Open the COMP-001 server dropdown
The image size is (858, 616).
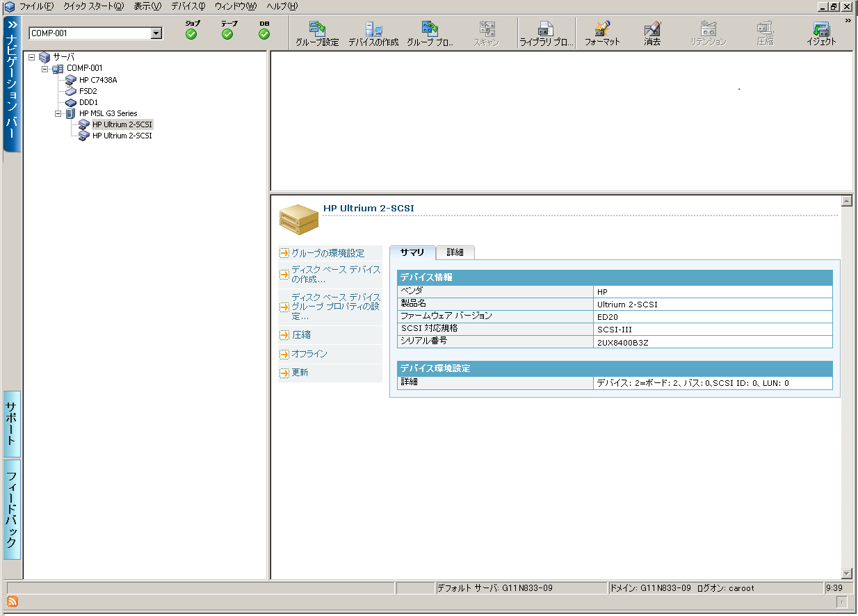tap(156, 33)
